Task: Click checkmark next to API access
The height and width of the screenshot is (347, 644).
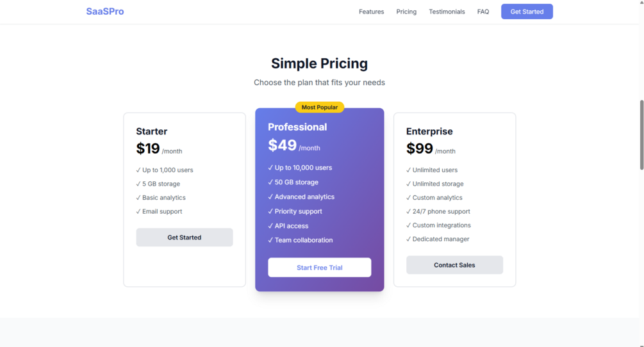Action: [270, 225]
